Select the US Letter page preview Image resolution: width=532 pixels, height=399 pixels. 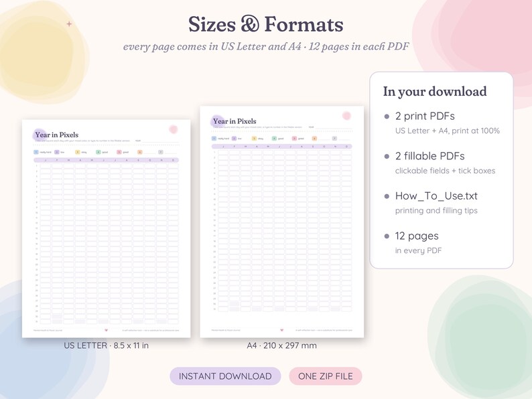click(106, 228)
